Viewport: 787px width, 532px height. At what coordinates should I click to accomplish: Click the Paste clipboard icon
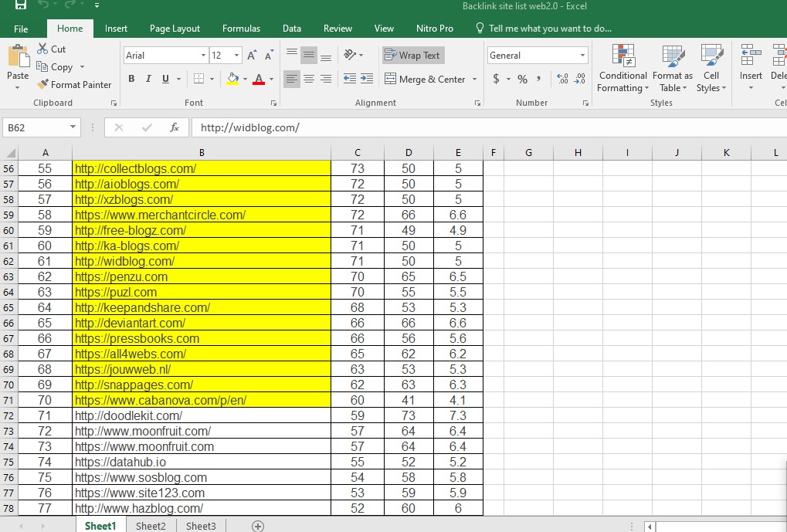18,59
